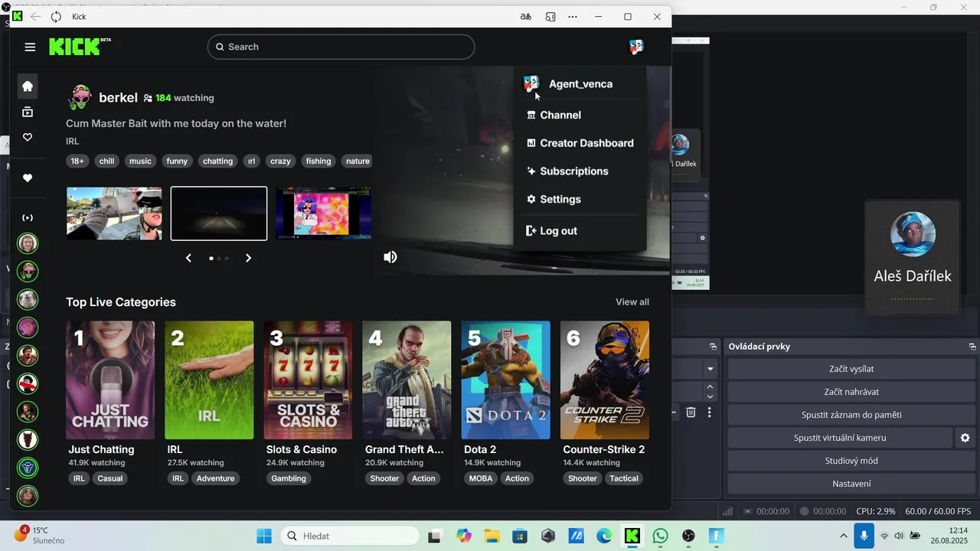Open Following outline-heart icon in sidebar
Image resolution: width=980 pixels, height=551 pixels.
[28, 137]
